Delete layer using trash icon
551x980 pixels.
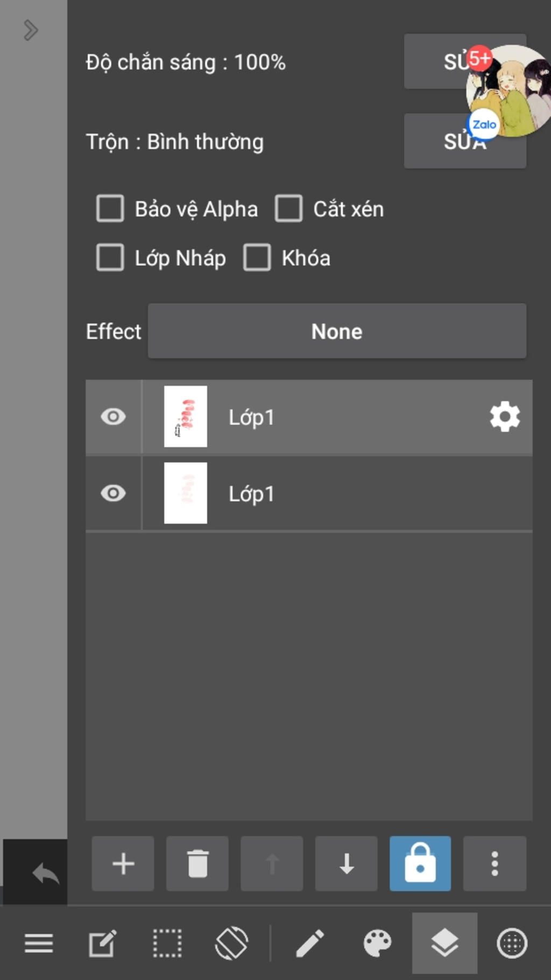197,863
